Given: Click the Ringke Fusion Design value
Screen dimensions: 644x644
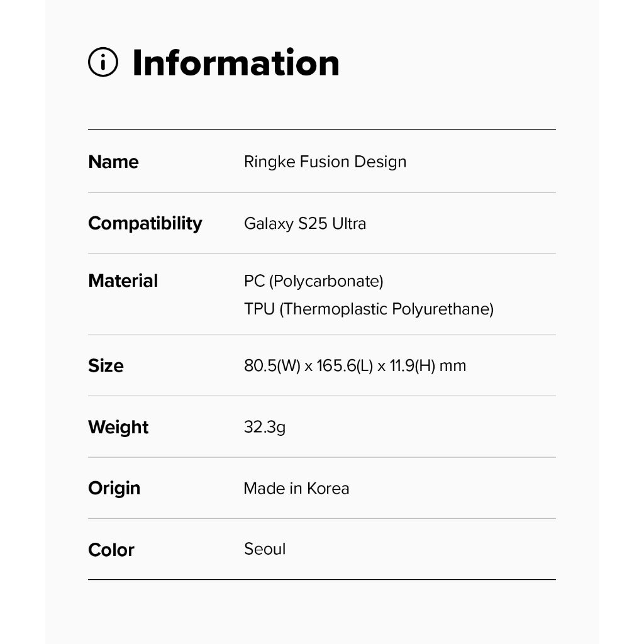Looking at the screenshot, I should tap(325, 162).
